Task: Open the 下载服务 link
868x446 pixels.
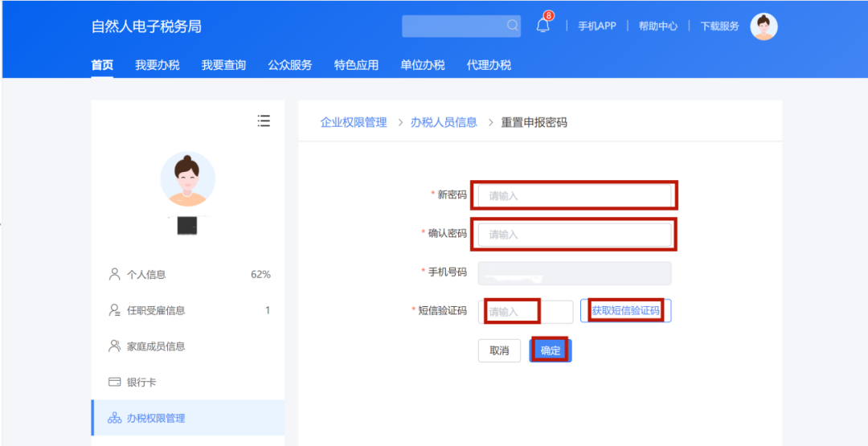Action: [x=719, y=26]
